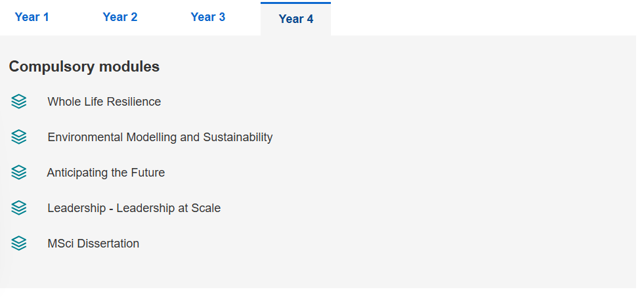This screenshot has width=644, height=302.
Task: Select the layers icon for Anticipating the Future
Action: pyautogui.click(x=19, y=173)
